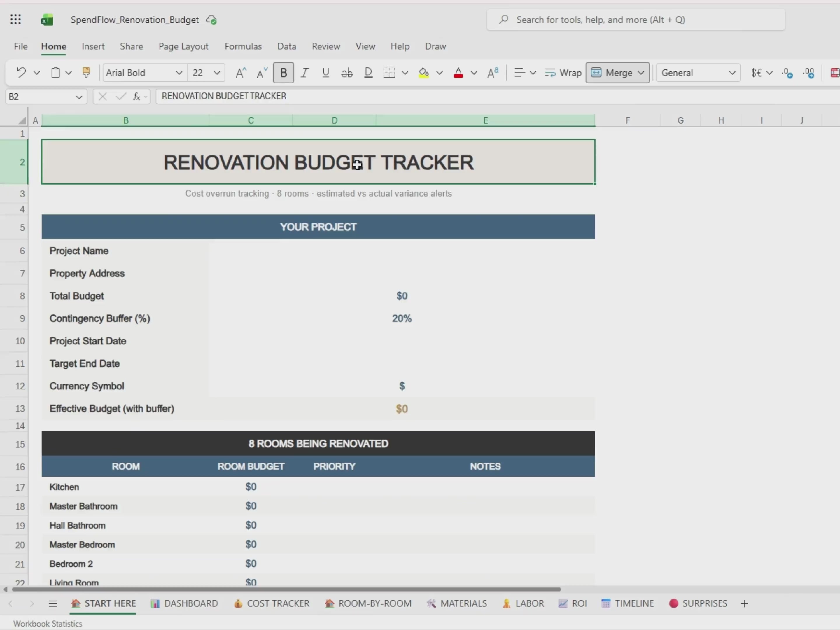This screenshot has height=630, width=840.
Task: Click the decrease decimal icon
Action: point(809,73)
